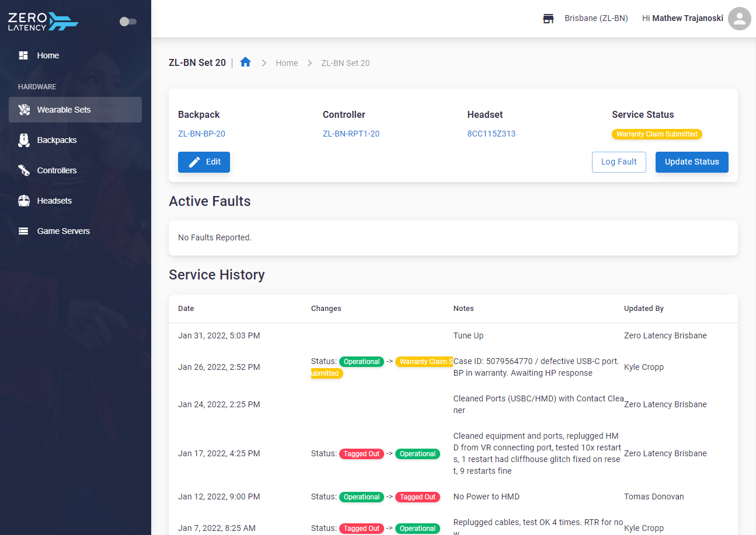The width and height of the screenshot is (756, 535).
Task: Click the Home dashboard icon in sidebar
Action: 23,55
